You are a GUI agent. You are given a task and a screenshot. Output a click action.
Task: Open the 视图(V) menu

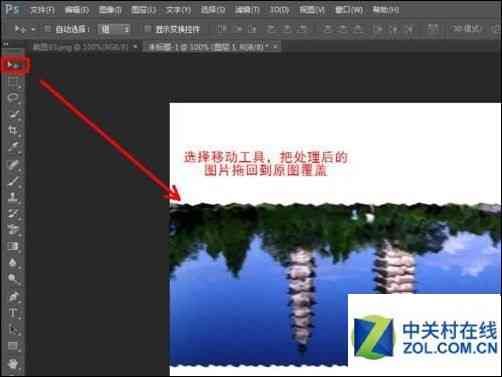click(312, 10)
